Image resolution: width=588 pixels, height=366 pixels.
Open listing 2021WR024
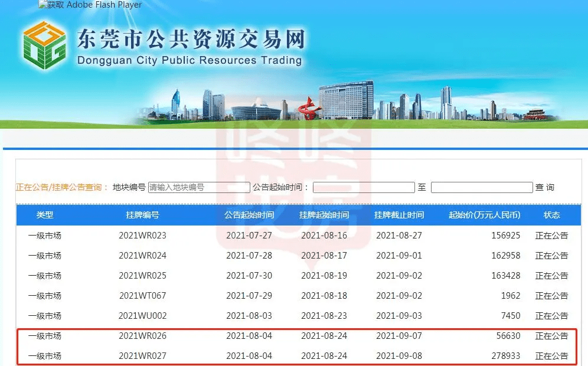coord(142,256)
